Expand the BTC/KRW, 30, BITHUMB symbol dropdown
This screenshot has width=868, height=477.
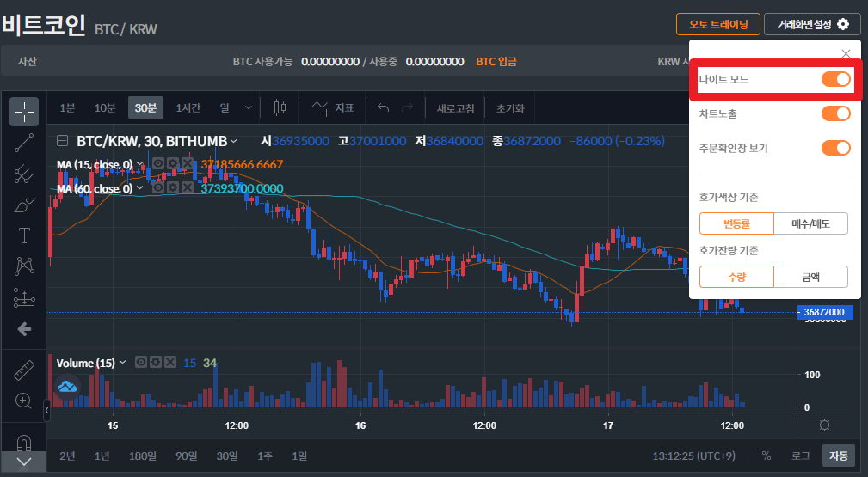[234, 141]
